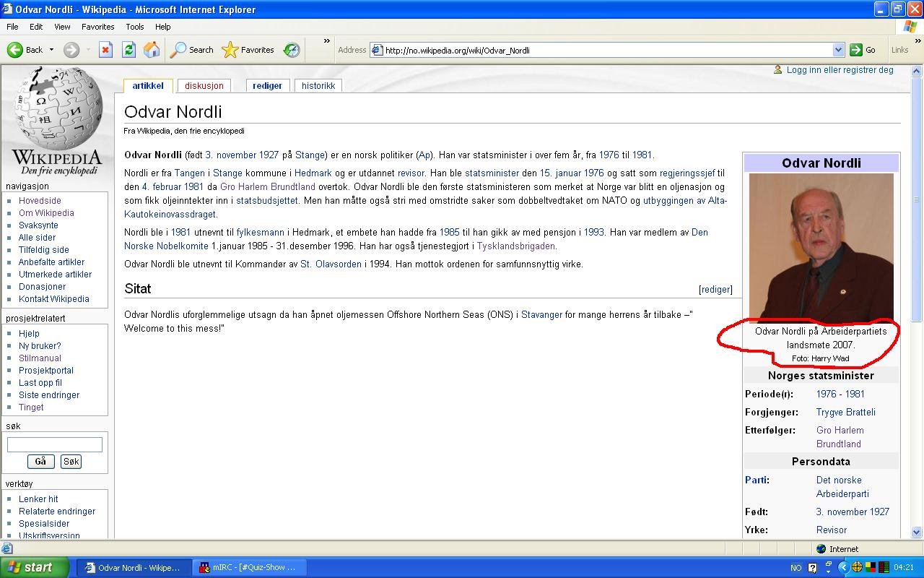Switch to the diskusjon tab
Image resolution: width=924 pixels, height=578 pixels.
(204, 85)
